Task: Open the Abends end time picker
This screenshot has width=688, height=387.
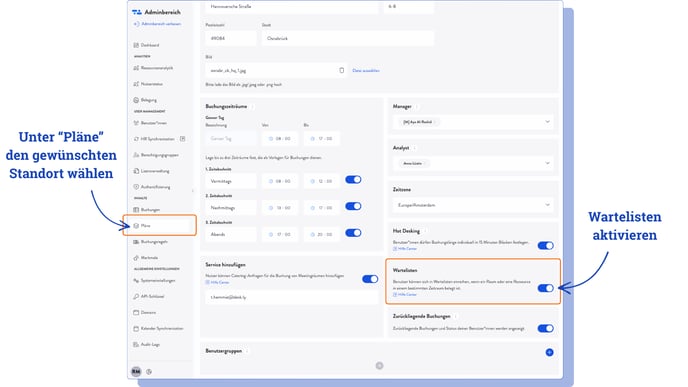Action: point(322,234)
